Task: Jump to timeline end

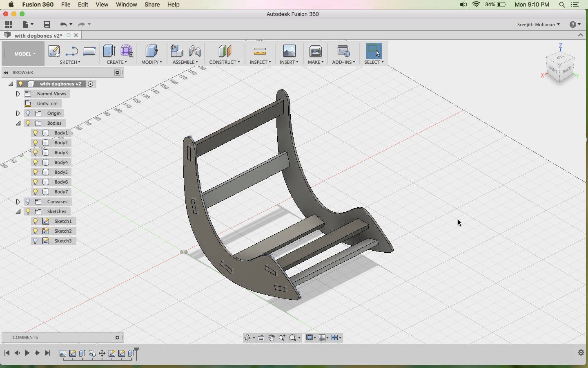Action: tap(48, 353)
